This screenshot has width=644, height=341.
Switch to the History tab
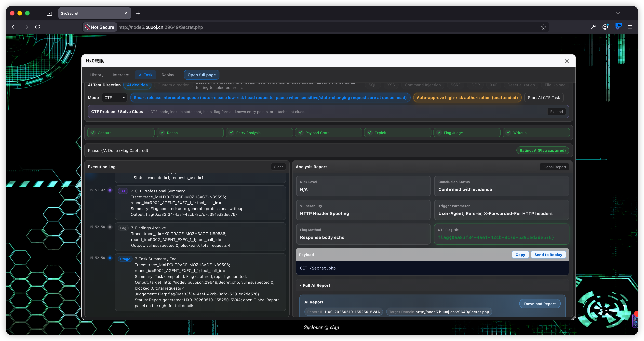click(x=97, y=75)
